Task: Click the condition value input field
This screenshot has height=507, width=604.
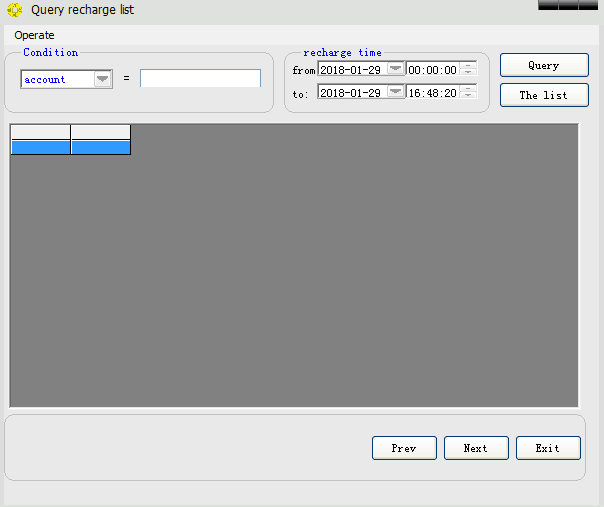Action: coord(200,78)
